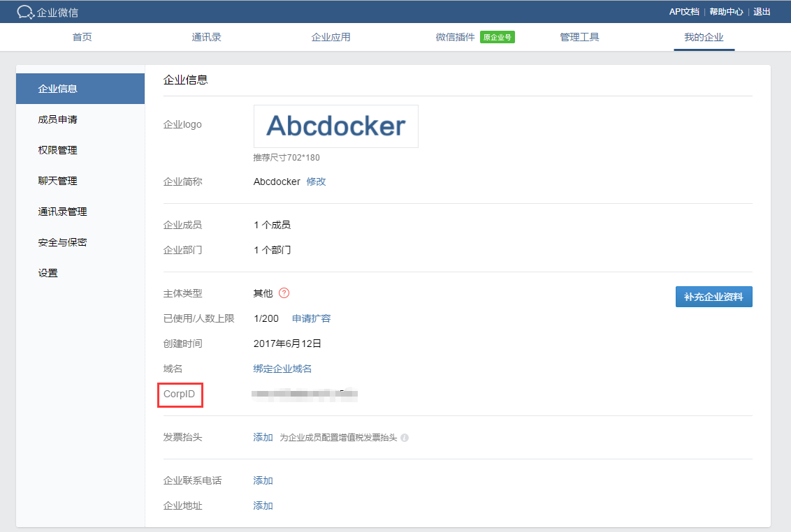Open API文档 in the top bar
Image resolution: width=791 pixels, height=532 pixels.
(683, 12)
